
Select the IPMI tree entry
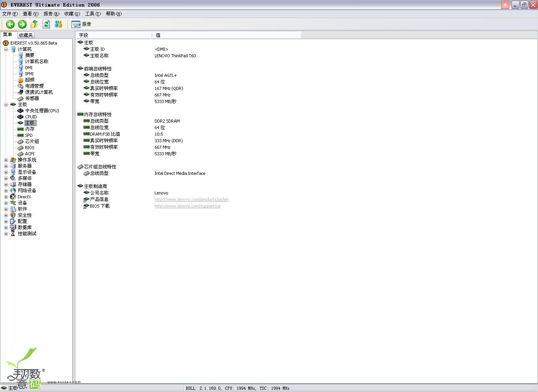(29, 74)
